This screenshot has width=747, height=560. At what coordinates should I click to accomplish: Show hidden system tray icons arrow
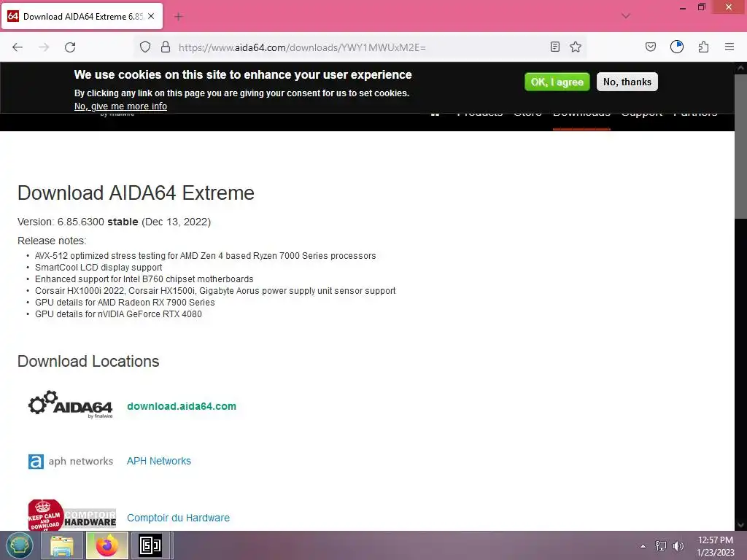coord(643,546)
